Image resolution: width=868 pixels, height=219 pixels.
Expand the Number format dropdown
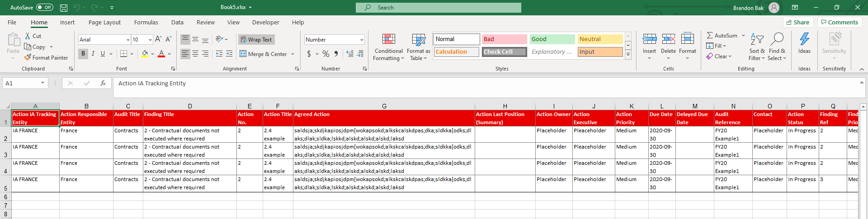click(362, 40)
